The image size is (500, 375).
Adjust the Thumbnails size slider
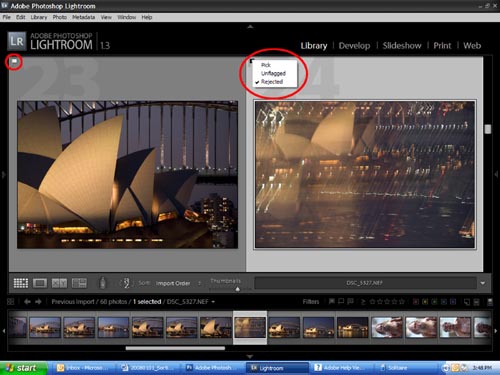point(237,289)
